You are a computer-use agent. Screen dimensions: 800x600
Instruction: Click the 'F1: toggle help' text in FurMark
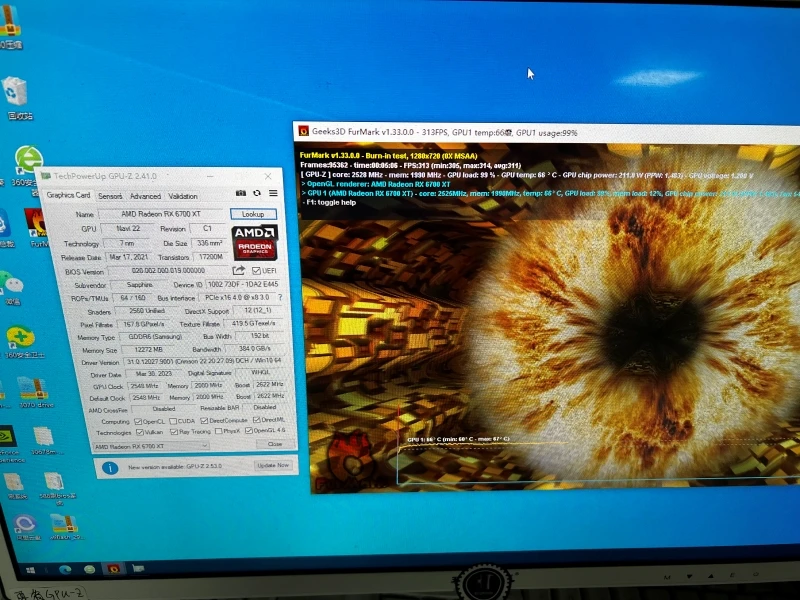point(330,203)
